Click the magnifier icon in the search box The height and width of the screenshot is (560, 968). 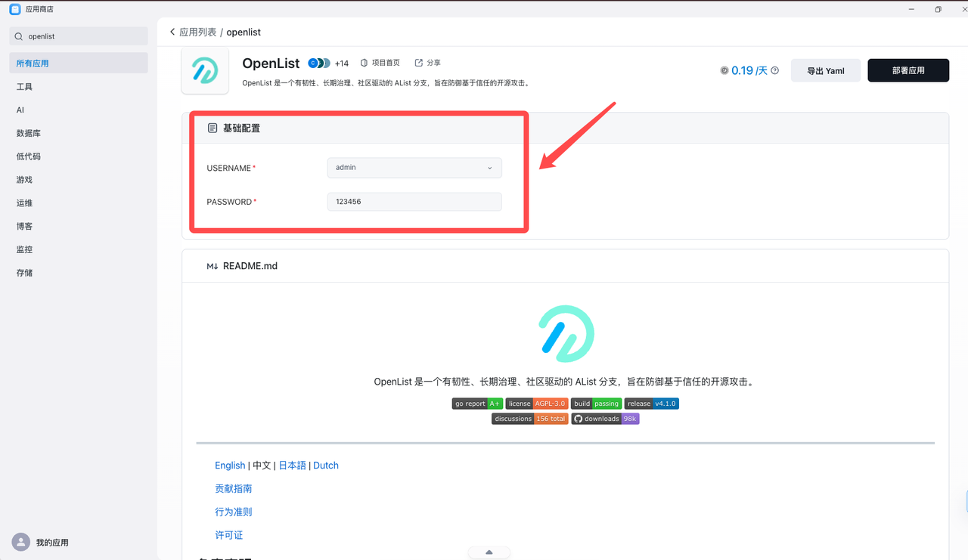point(18,36)
